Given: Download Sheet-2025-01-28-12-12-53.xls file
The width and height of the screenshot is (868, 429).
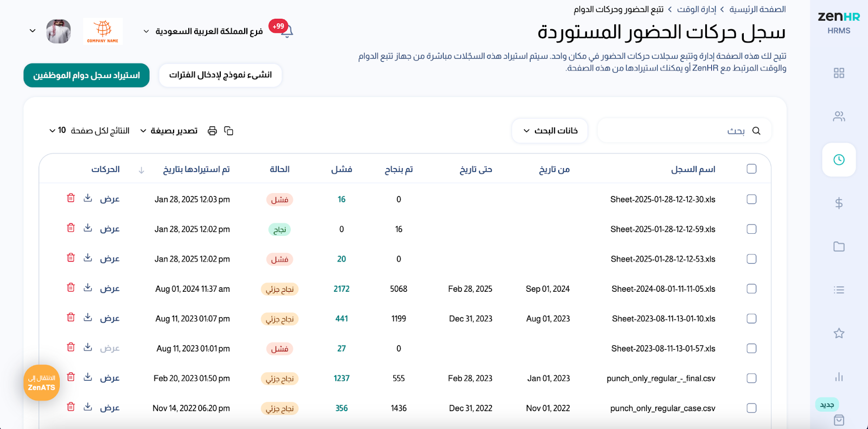Looking at the screenshot, I should click(x=87, y=258).
